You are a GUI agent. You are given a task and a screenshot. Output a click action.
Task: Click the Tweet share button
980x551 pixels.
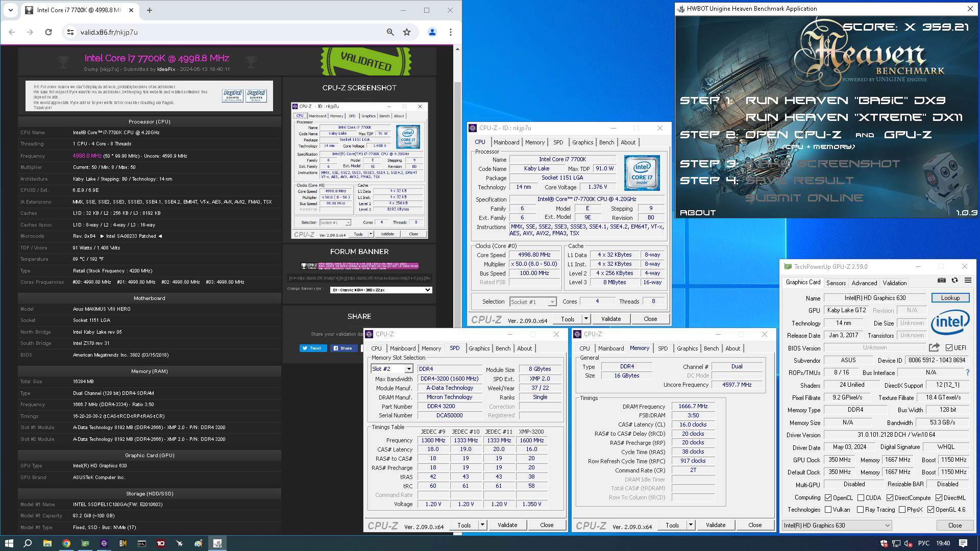click(313, 348)
